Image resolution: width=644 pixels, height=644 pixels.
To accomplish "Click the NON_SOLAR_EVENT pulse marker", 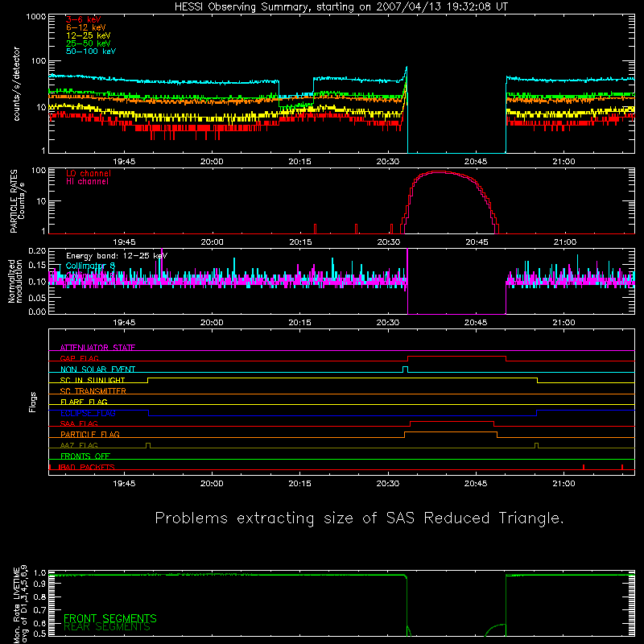I will click(405, 369).
